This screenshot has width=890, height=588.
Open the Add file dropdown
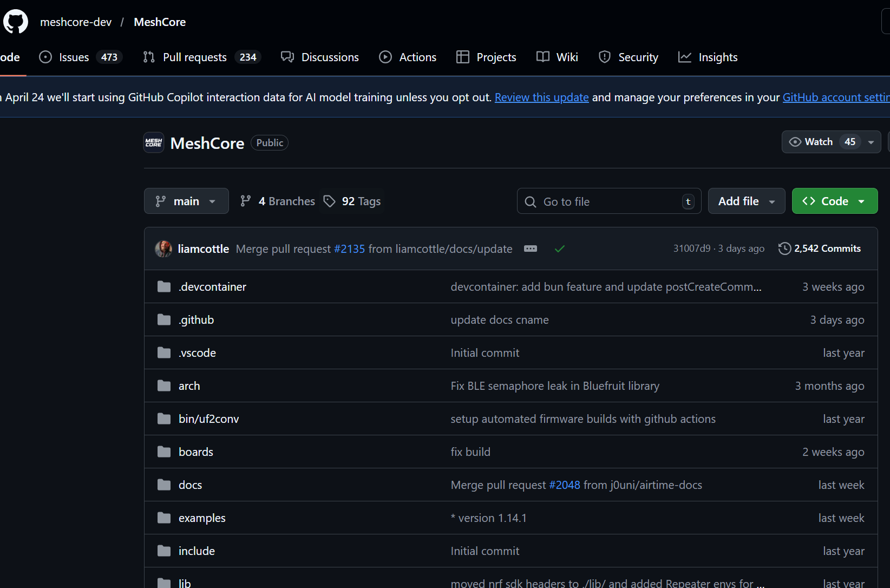(747, 201)
